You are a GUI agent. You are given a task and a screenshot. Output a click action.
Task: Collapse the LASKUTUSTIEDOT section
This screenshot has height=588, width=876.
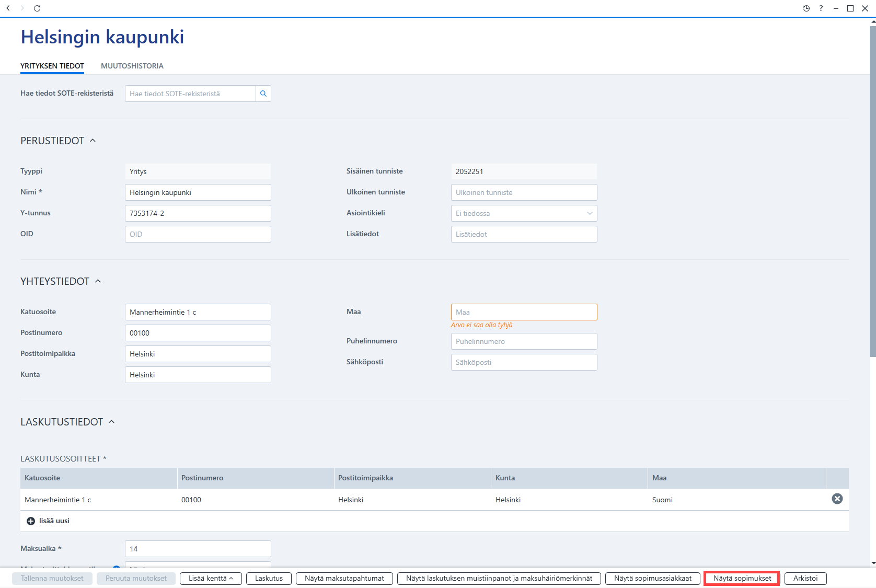coord(111,422)
